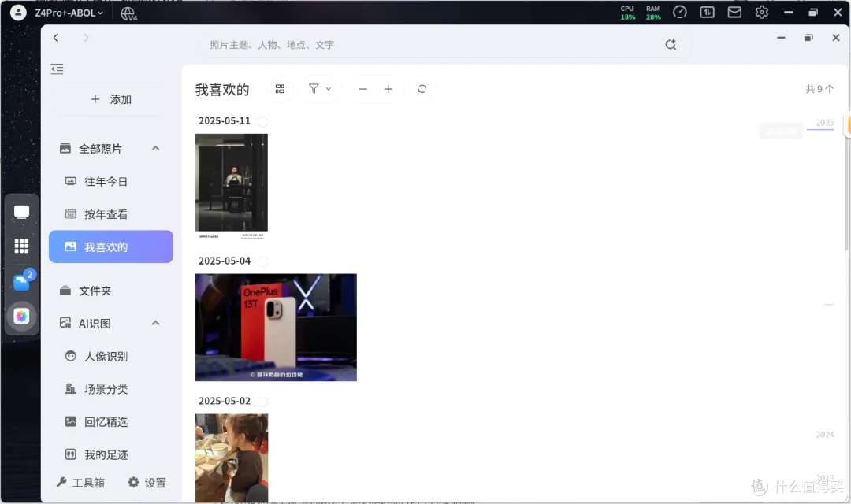Open the Z4Pro+-ABOL device dropdown
The image size is (851, 504).
pyautogui.click(x=69, y=13)
